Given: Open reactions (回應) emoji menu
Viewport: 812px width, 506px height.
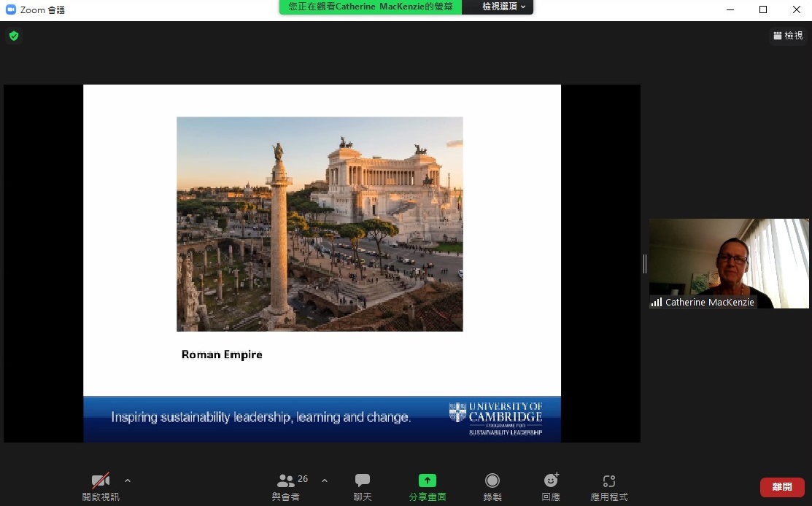Looking at the screenshot, I should point(551,487).
